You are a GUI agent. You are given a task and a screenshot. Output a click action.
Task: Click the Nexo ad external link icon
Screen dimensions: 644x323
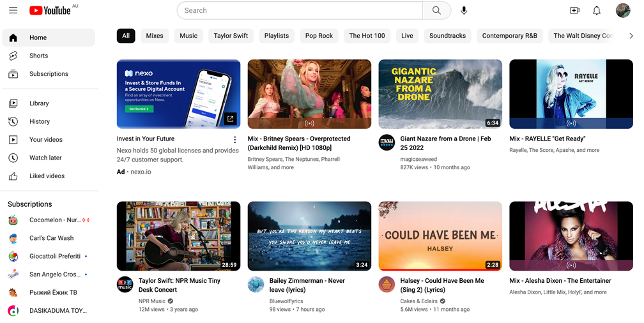[x=231, y=119]
